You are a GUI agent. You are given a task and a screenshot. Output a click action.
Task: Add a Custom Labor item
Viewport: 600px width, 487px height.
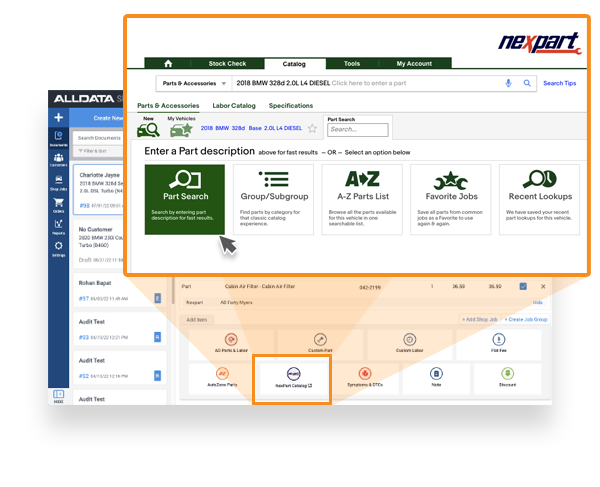pyautogui.click(x=409, y=343)
